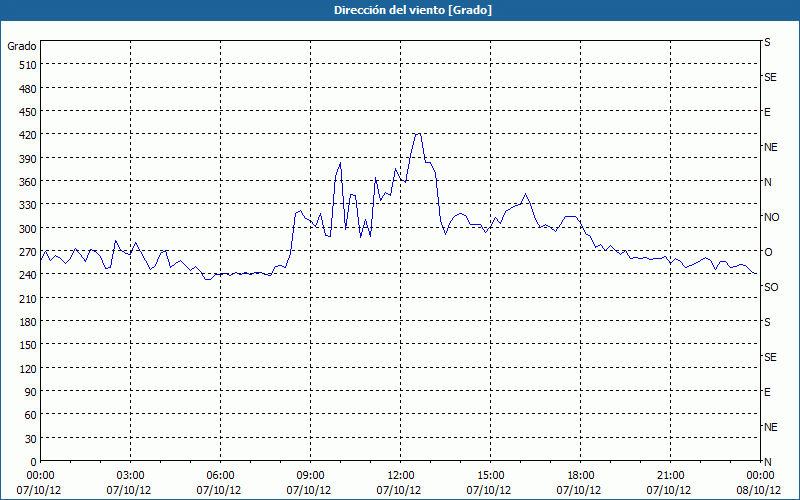Click the 'N' compass label level with 0 degrees

[x=768, y=462]
